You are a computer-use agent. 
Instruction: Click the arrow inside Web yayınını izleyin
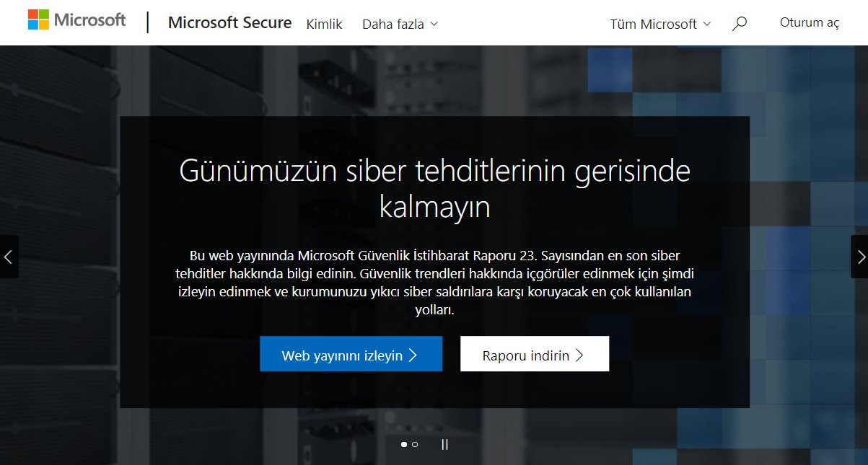[x=413, y=355]
